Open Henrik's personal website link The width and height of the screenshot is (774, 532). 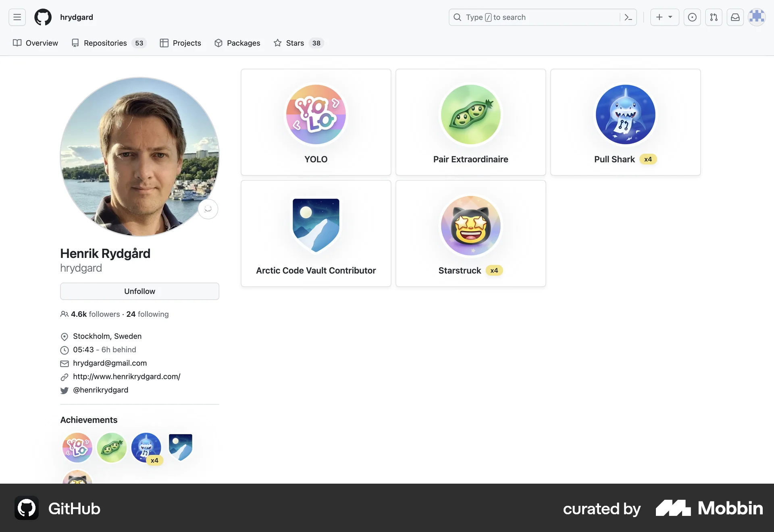(x=127, y=376)
